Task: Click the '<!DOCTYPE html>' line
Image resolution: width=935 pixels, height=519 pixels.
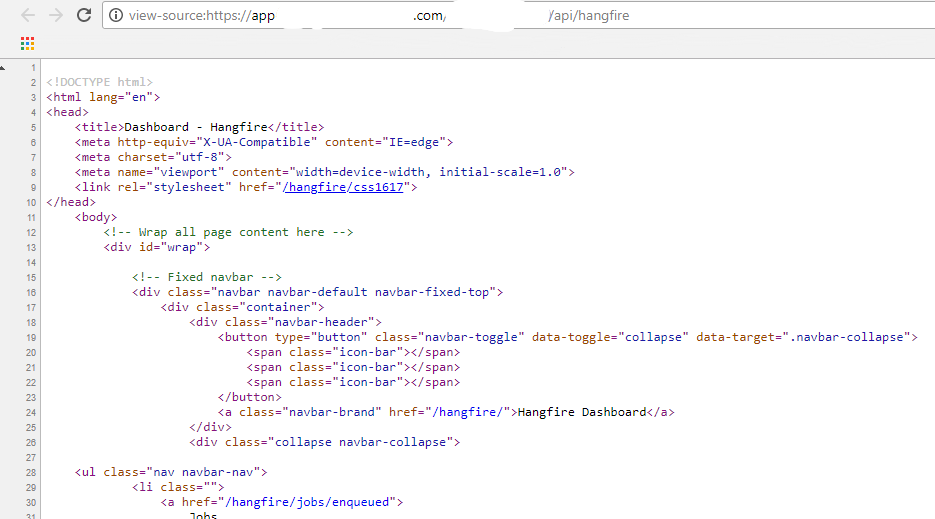Action: click(100, 82)
